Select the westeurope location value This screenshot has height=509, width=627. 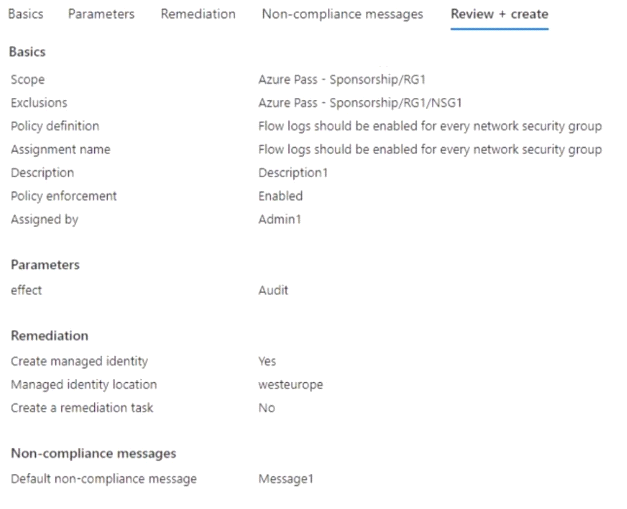(x=290, y=385)
